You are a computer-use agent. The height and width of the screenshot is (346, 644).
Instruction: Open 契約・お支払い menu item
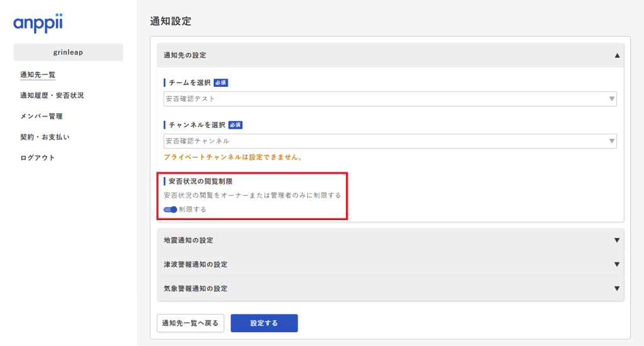click(45, 137)
